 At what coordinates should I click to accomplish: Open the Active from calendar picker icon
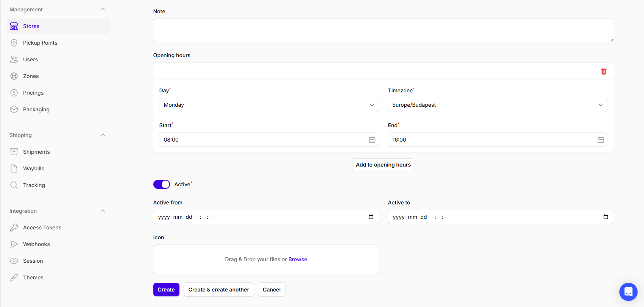pyautogui.click(x=371, y=217)
